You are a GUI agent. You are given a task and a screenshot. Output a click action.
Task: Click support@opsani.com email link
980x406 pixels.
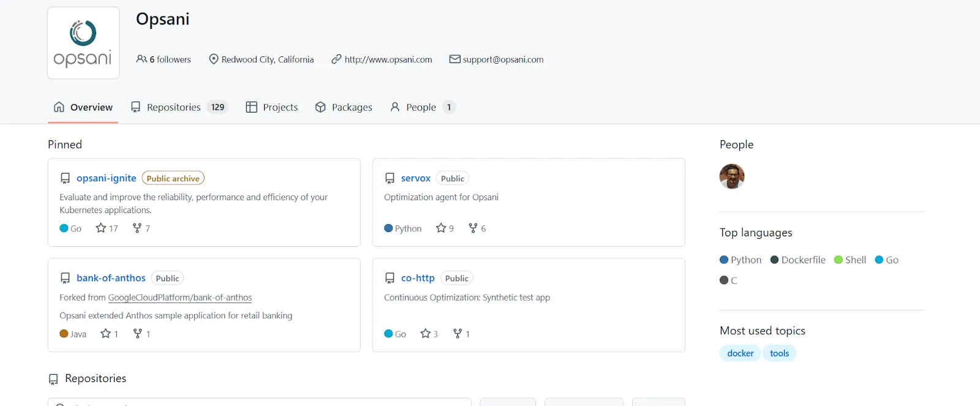point(503,59)
